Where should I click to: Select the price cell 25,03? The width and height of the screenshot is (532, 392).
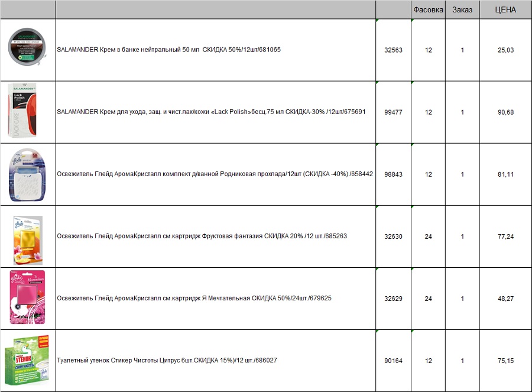tap(505, 50)
